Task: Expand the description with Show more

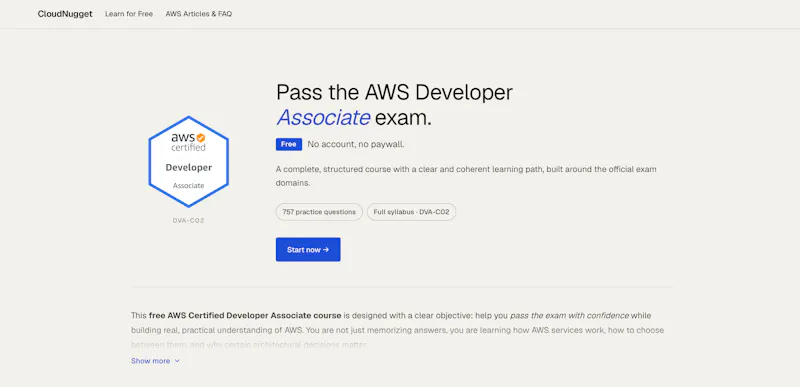Action: coord(156,361)
